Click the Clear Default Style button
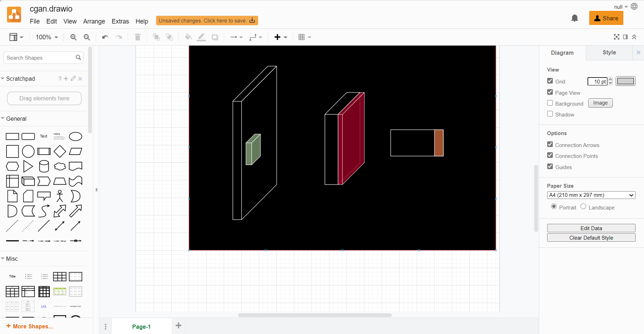The width and height of the screenshot is (644, 334). 591,238
